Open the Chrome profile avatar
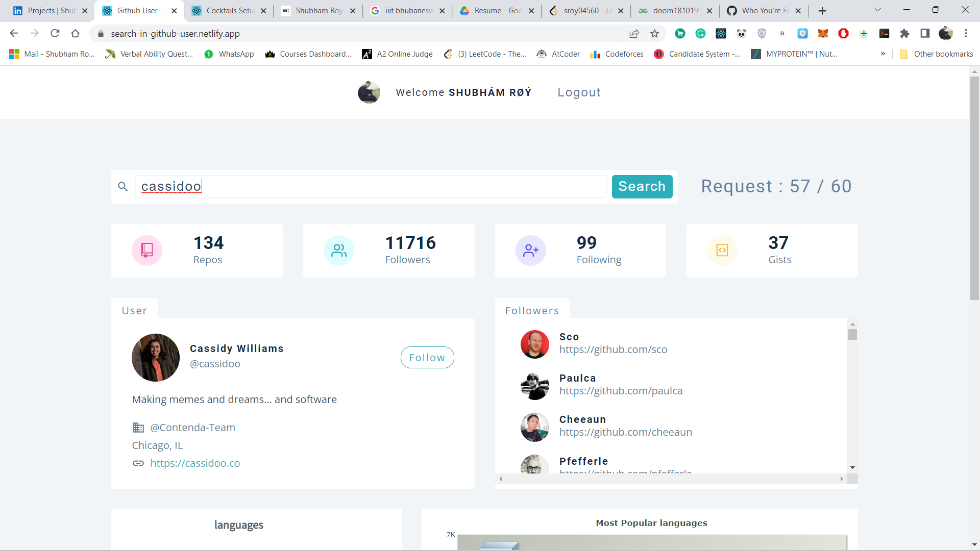Screen dimensions: 980x551 click(x=945, y=34)
